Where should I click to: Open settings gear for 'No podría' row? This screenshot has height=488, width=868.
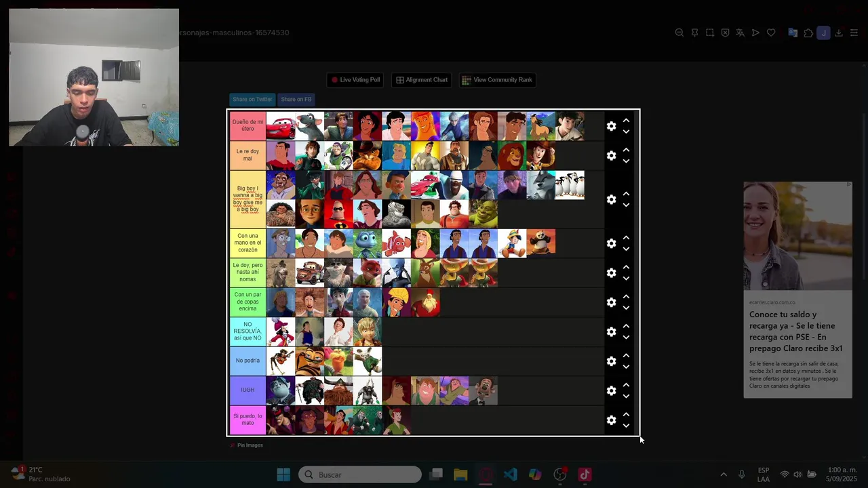(x=611, y=361)
